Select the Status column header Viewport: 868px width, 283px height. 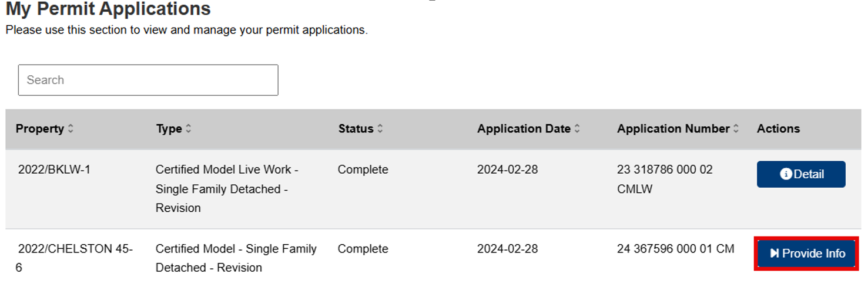356,129
